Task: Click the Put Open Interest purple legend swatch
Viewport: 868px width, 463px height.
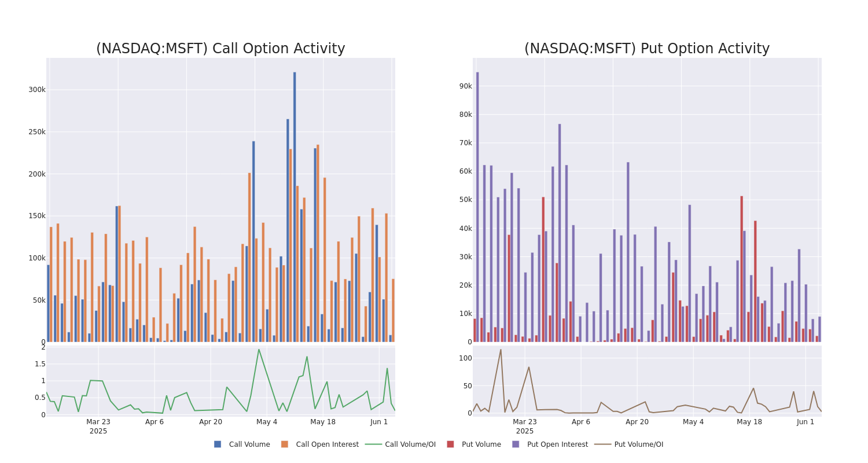Action: pos(516,444)
